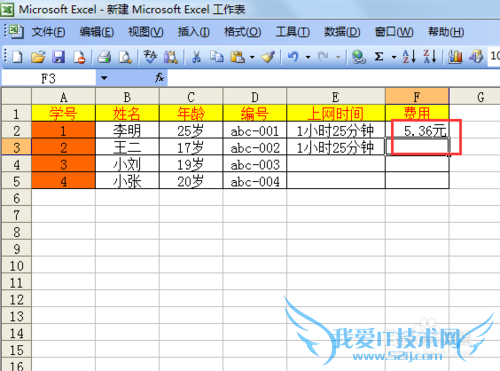Click the Select All corner button
500x371 pixels.
tap(17, 96)
